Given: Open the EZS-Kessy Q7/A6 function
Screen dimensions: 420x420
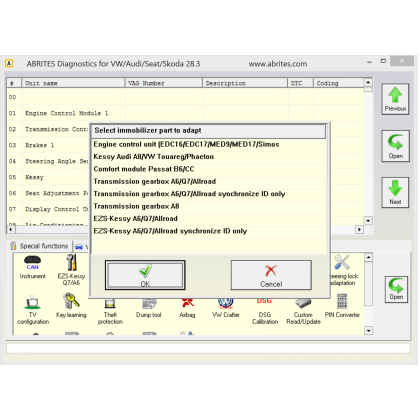Looking at the screenshot, I should coord(71,270).
